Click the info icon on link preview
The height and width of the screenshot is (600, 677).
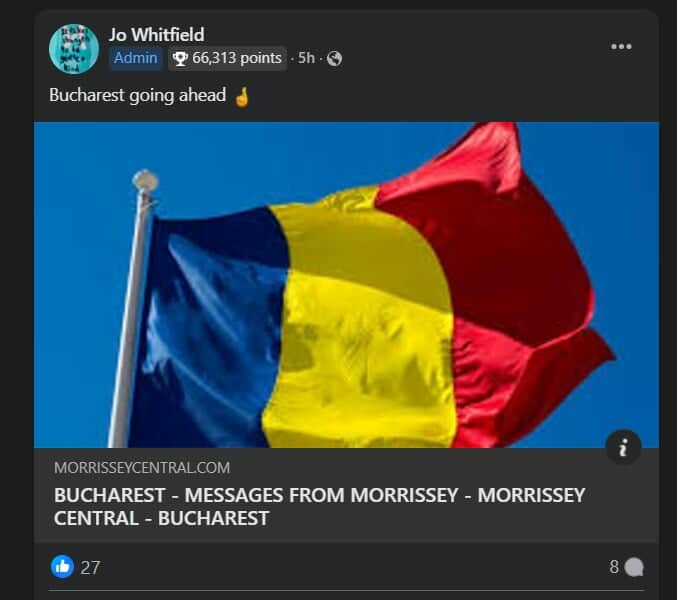pyautogui.click(x=623, y=447)
